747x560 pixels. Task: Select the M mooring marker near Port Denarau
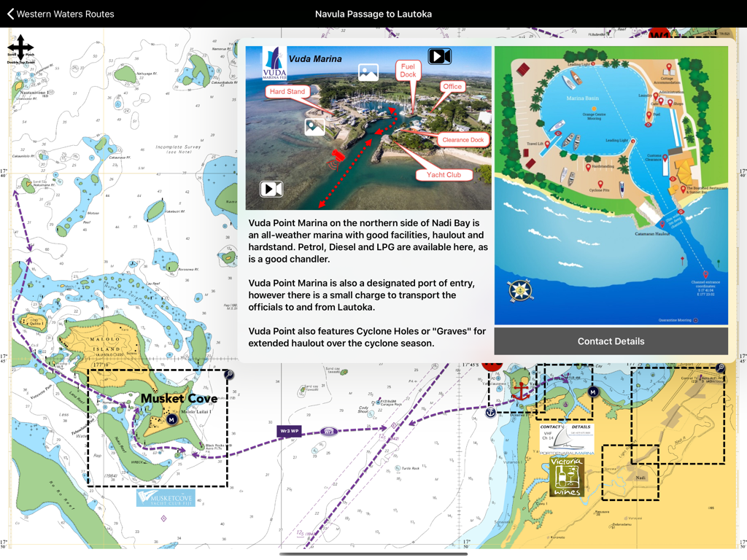593,392
